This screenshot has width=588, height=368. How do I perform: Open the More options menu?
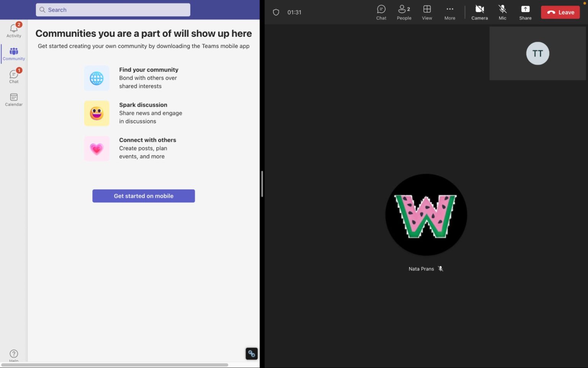tap(450, 12)
